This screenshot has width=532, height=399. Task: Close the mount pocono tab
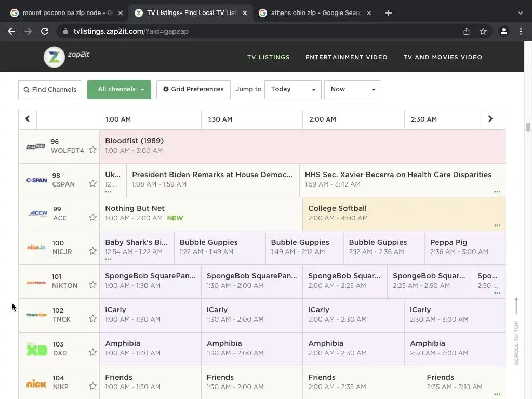pyautogui.click(x=121, y=13)
